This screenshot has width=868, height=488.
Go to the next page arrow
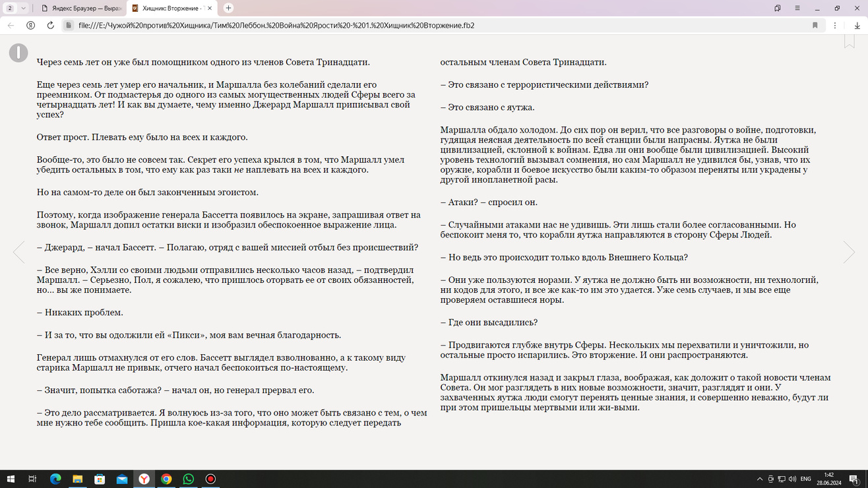849,252
